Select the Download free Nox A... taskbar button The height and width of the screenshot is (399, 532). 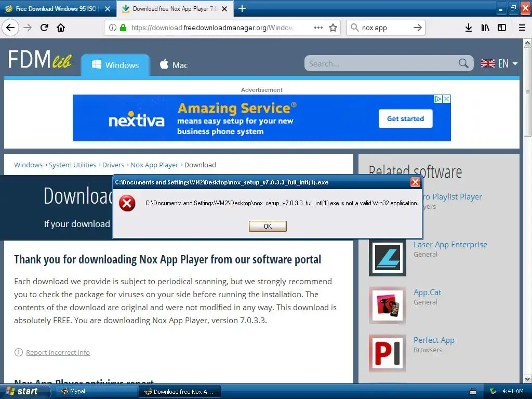tap(179, 392)
